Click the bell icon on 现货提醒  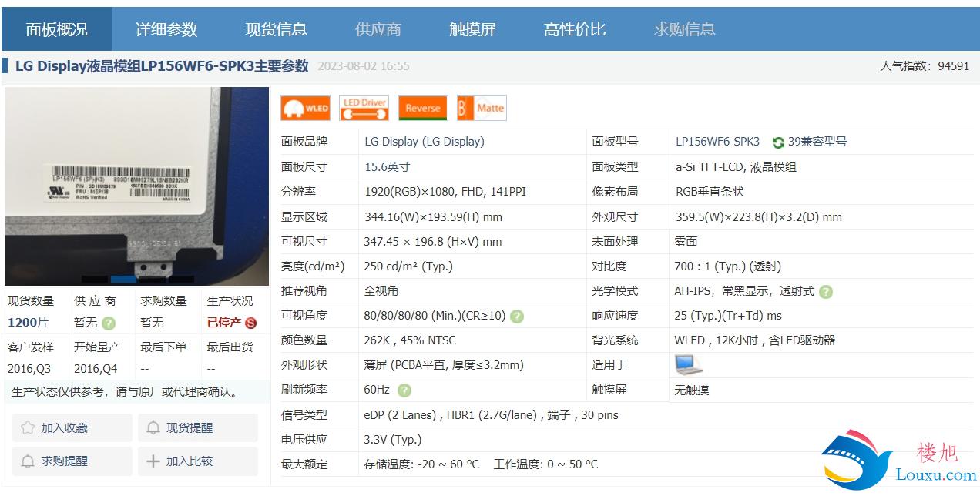(x=153, y=427)
